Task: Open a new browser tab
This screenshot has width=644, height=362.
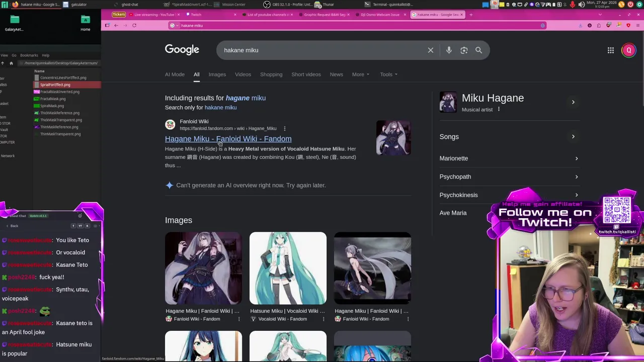Action: [x=471, y=15]
